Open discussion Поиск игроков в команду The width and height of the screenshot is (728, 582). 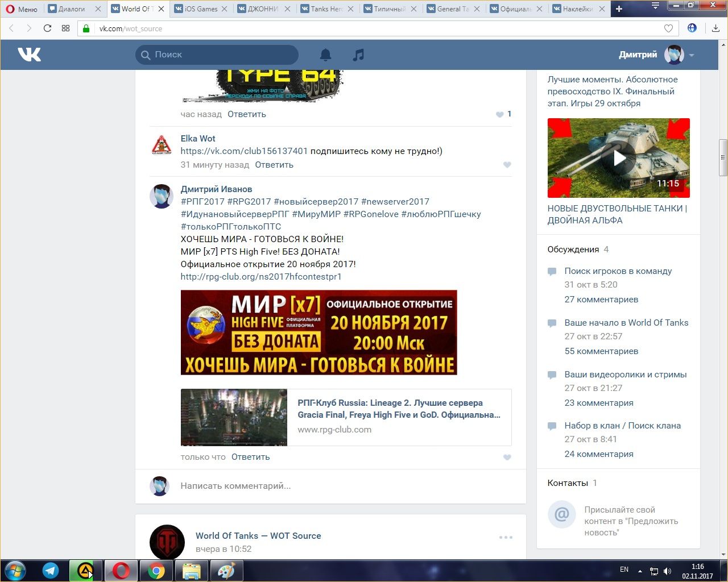pos(618,271)
